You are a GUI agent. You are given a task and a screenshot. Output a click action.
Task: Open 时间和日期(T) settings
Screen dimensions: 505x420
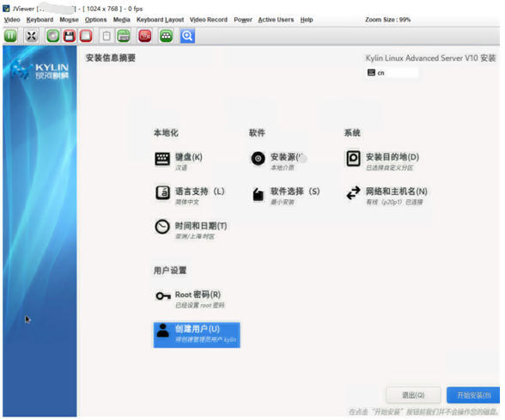tap(201, 226)
